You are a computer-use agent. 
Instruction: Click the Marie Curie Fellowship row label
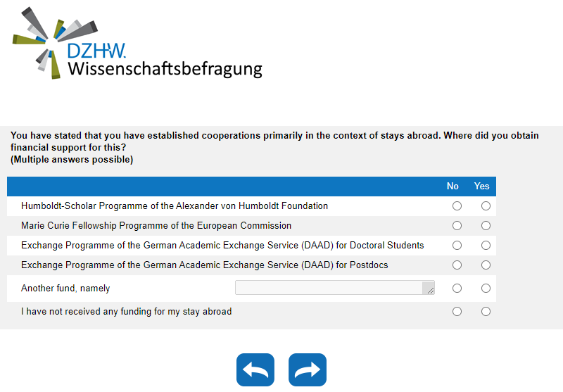tap(156, 226)
